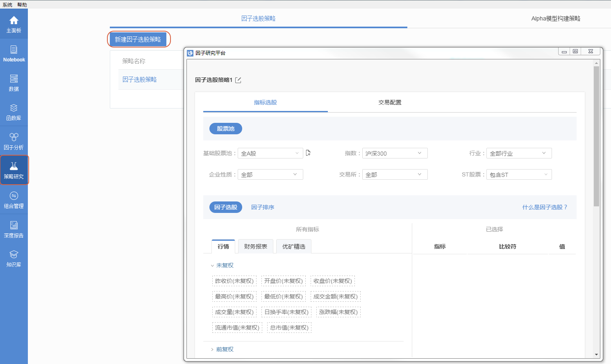Viewport: 611px width, 364px height.
Task: Open the Notebook section
Action: pyautogui.click(x=14, y=53)
